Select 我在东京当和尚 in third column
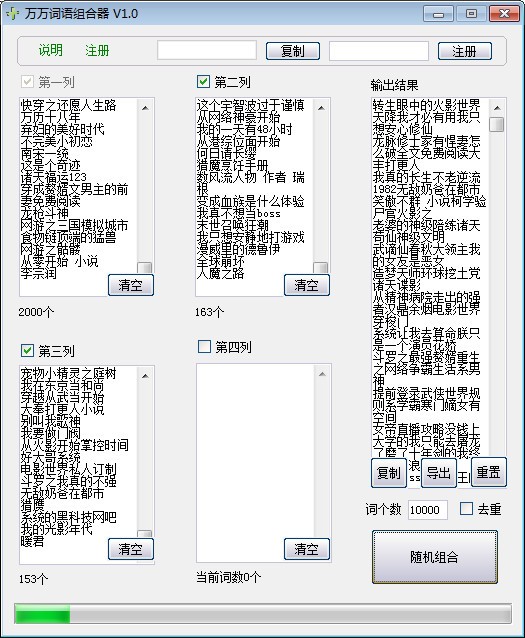 [x=62, y=386]
